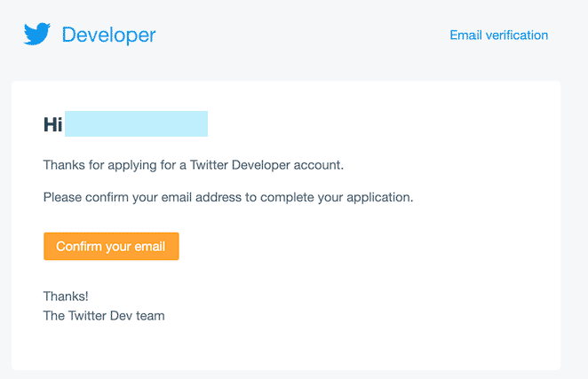
Task: Open the Email verification link
Action: point(499,36)
